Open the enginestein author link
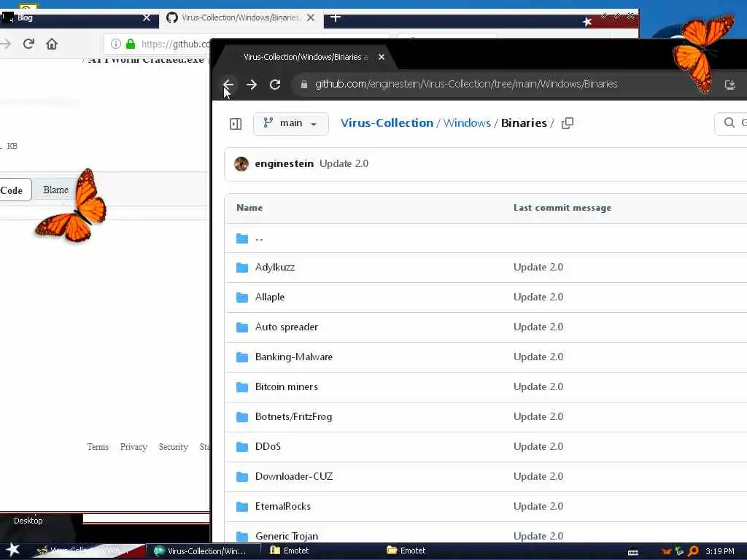This screenshot has height=560, width=747. coord(284,163)
